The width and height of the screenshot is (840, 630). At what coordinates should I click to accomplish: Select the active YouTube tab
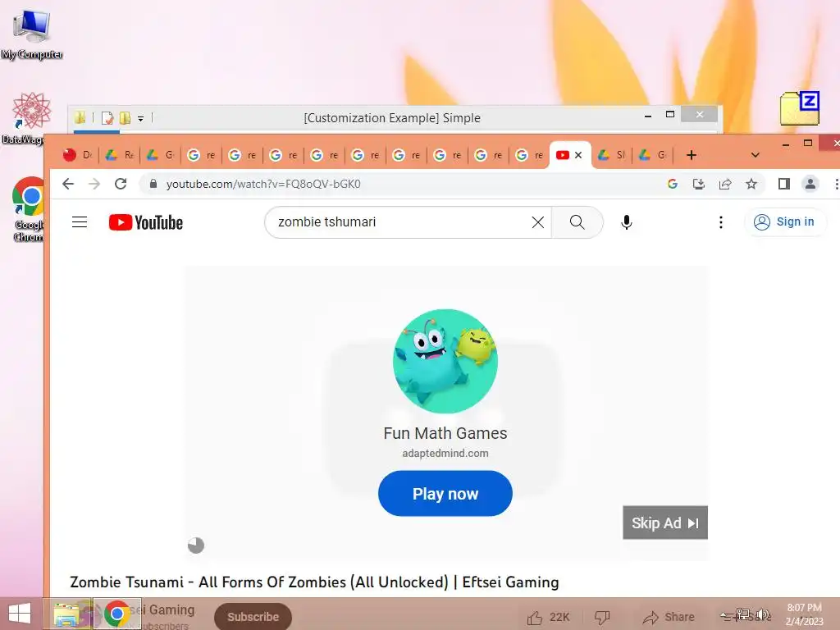(x=564, y=155)
